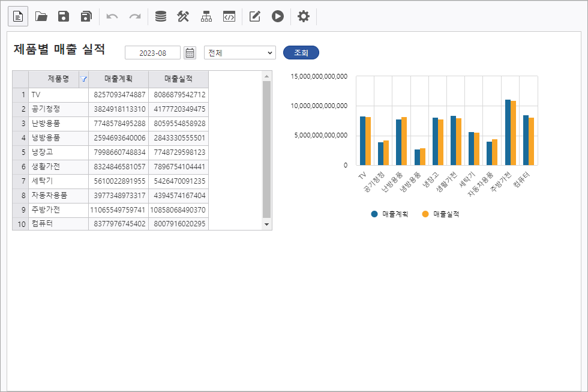Click row number 10 header
The height and width of the screenshot is (392, 588).
(20, 224)
